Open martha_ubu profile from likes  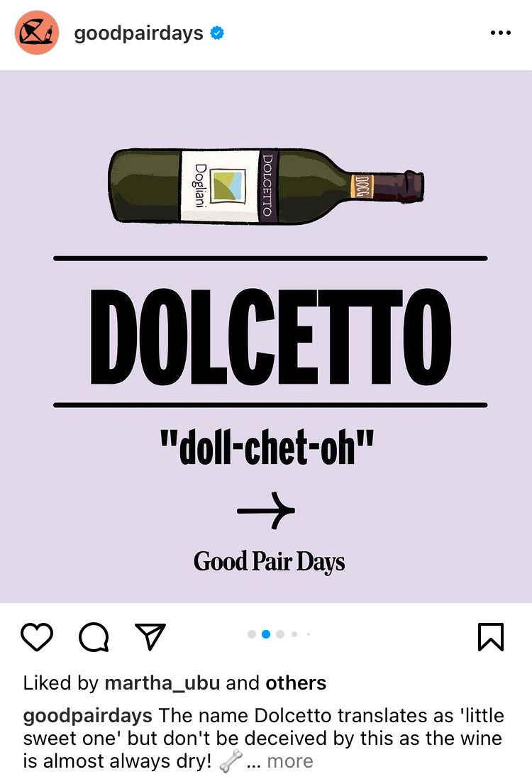(x=162, y=683)
